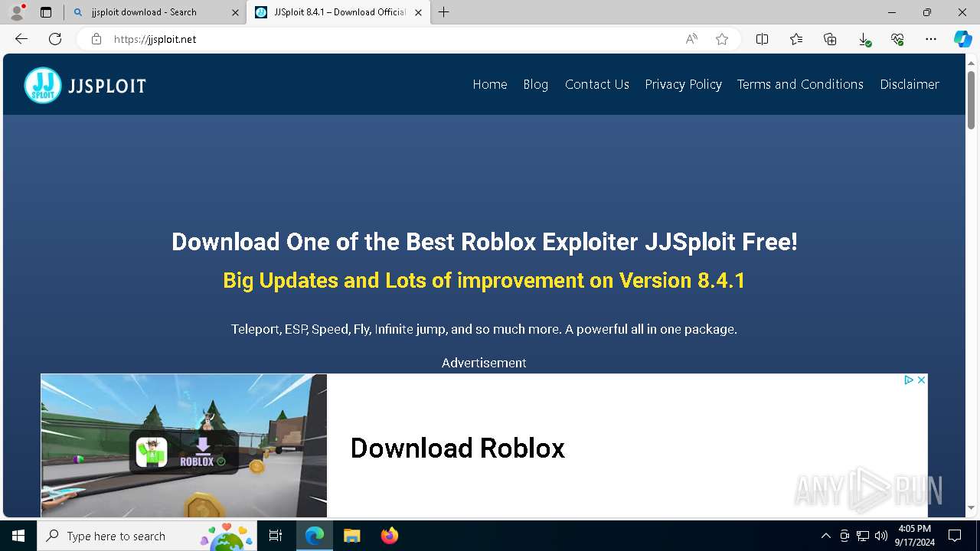Open the Contact Us page
The image size is (980, 551).
(597, 84)
